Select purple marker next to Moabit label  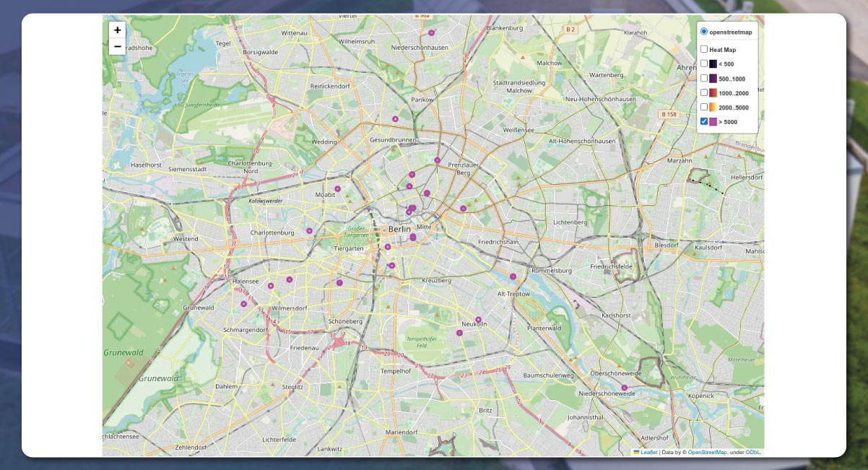pyautogui.click(x=337, y=189)
